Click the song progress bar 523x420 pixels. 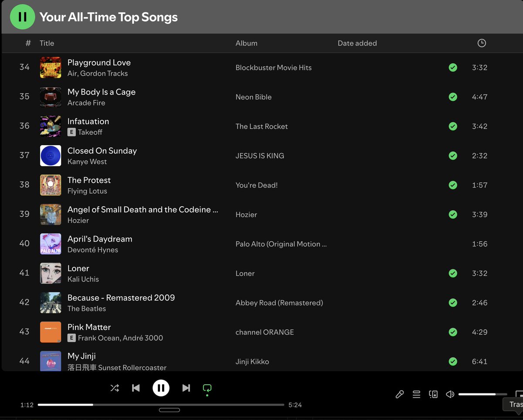point(161,405)
